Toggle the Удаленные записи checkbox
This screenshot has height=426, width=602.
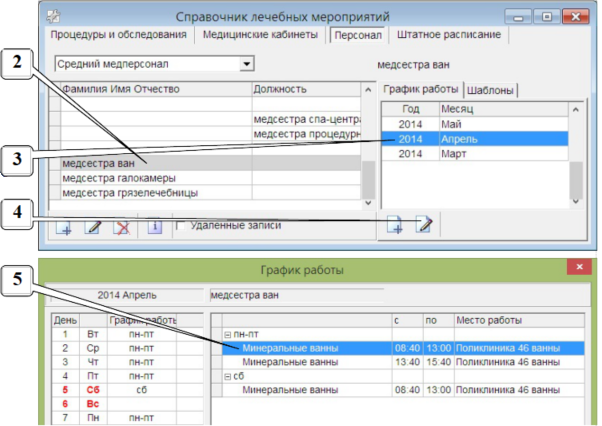point(181,226)
